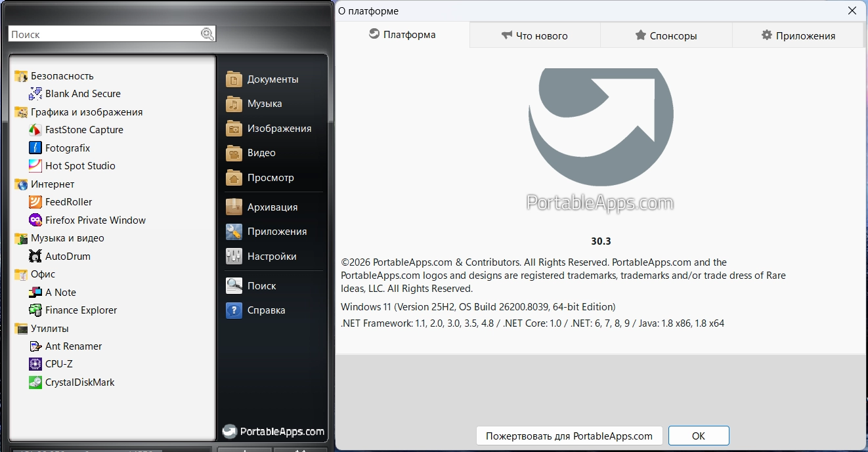Collapse the Интернет category

coord(45,184)
